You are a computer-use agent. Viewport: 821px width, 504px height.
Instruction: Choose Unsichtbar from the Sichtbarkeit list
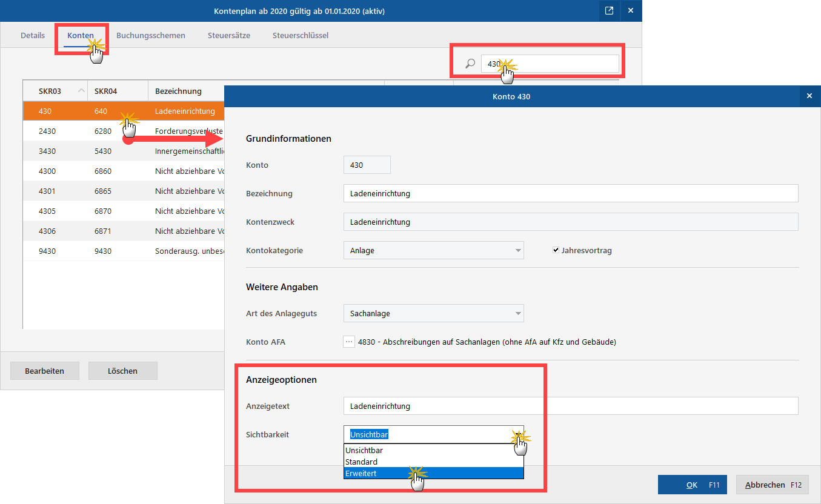click(x=433, y=450)
